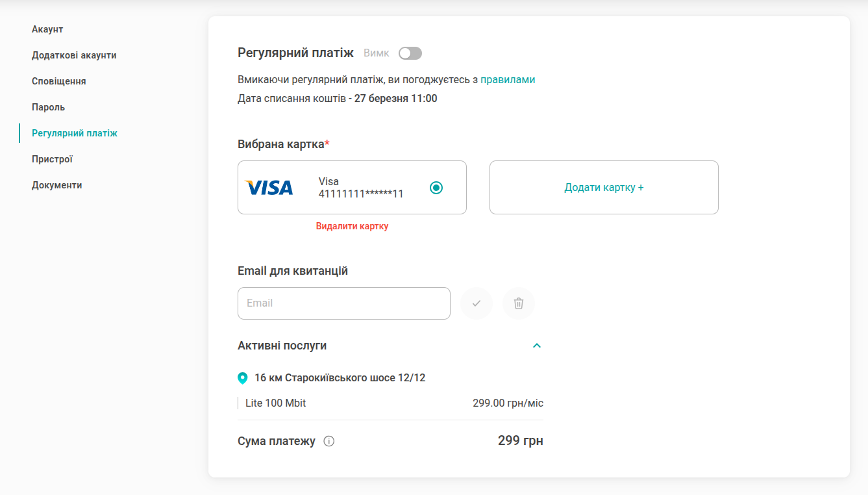The image size is (868, 495).
Task: Click the info icon near Сума платежу
Action: pos(329,442)
